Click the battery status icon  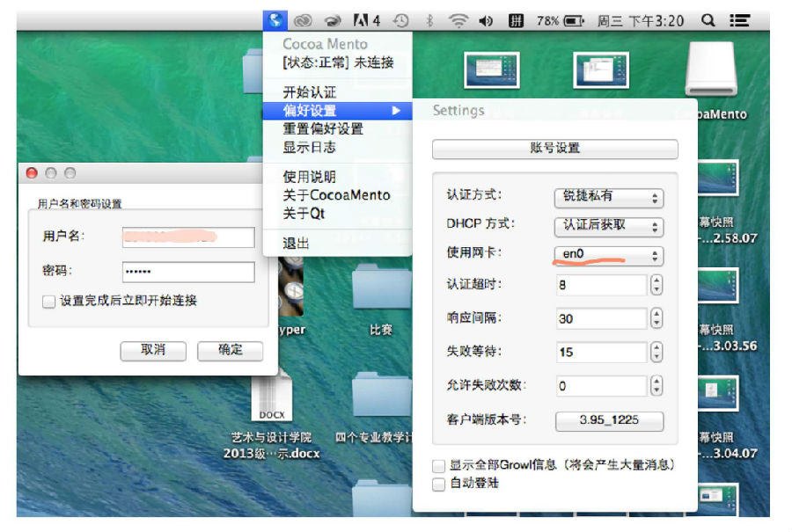point(574,20)
